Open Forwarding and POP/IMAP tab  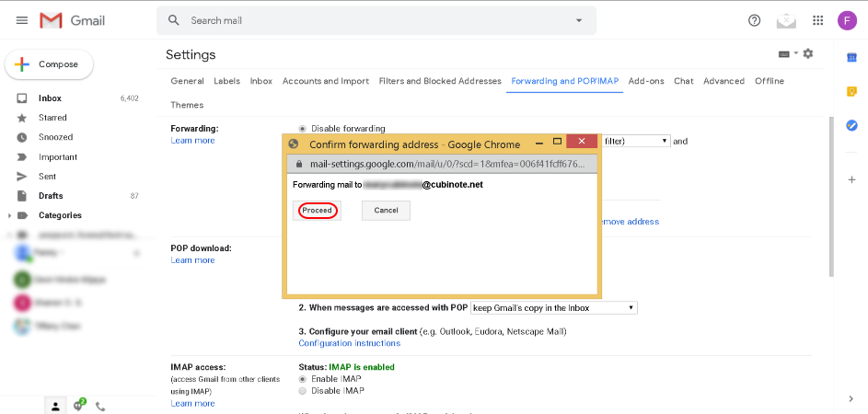(564, 81)
